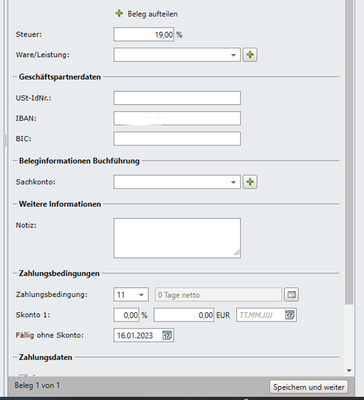
Task: Focus Skonto 1 percent field
Action: [126, 315]
